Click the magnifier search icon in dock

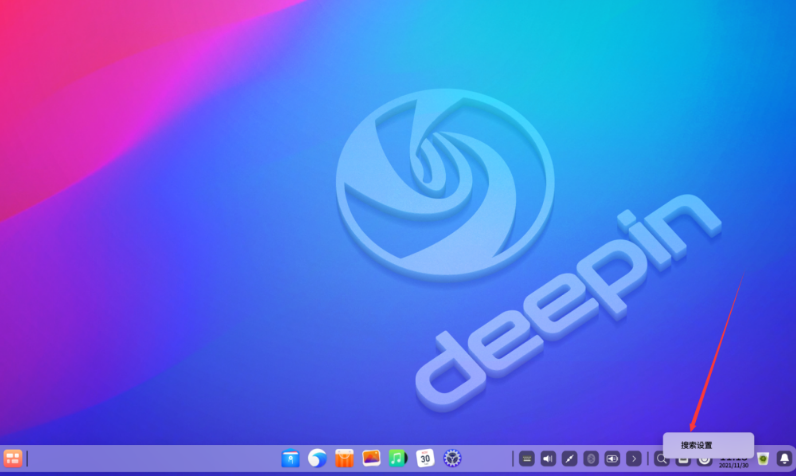pos(660,459)
